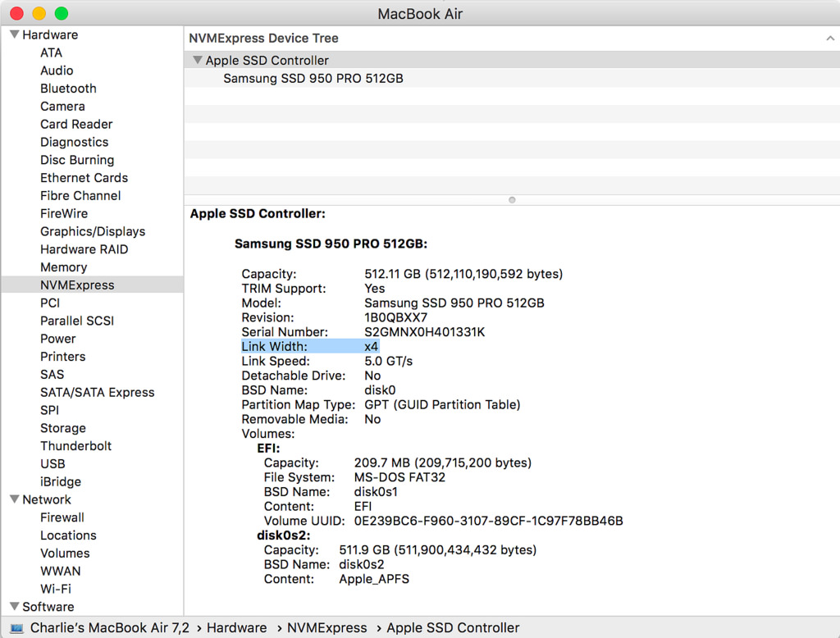Click the Volume UUID value text
The height and width of the screenshot is (638, 840).
489,521
